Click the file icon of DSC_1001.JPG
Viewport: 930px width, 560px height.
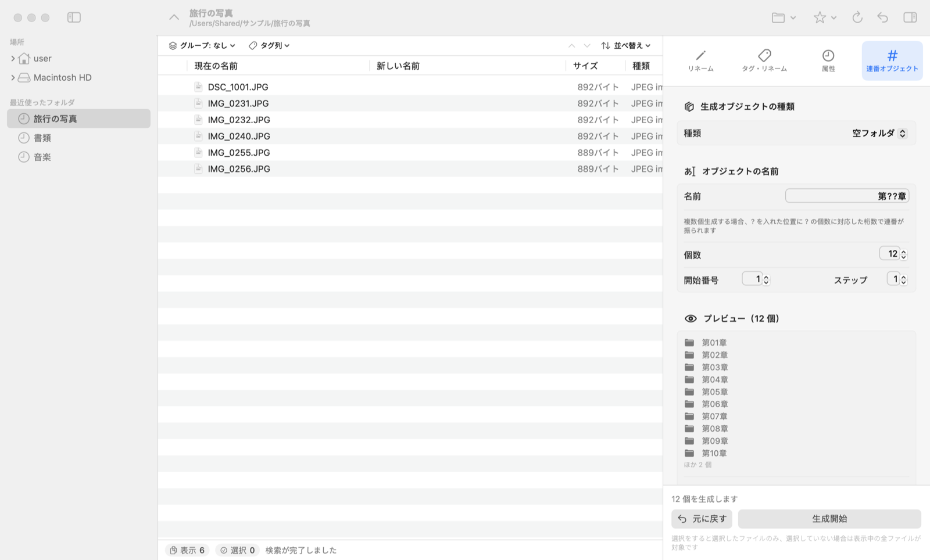coord(198,87)
